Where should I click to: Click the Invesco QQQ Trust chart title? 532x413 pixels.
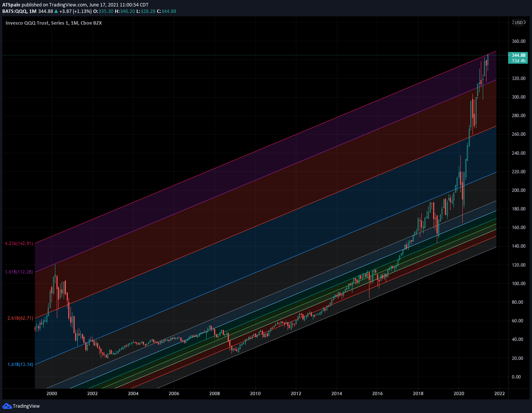tap(54, 23)
